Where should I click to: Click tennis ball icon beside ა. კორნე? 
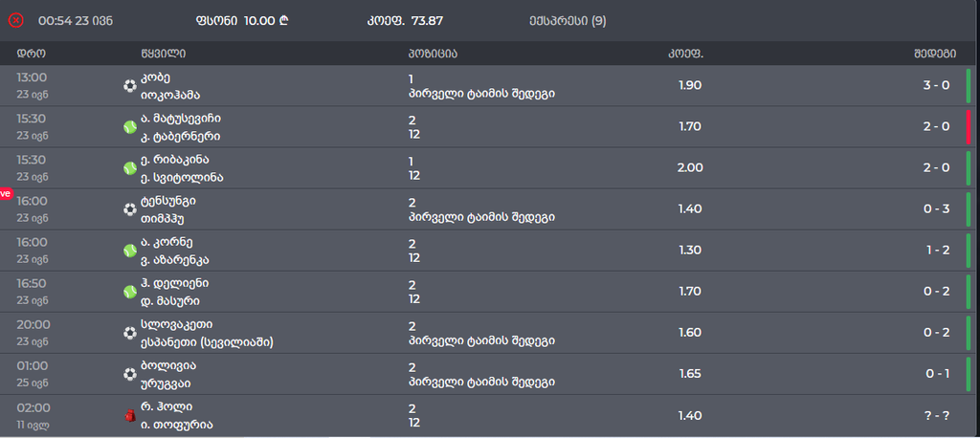[130, 252]
